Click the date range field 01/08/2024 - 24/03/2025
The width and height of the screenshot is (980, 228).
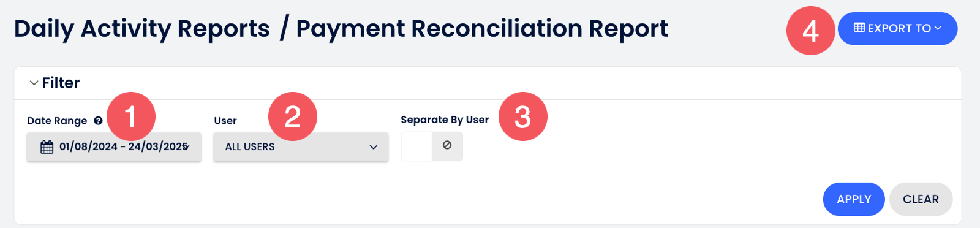(x=114, y=147)
